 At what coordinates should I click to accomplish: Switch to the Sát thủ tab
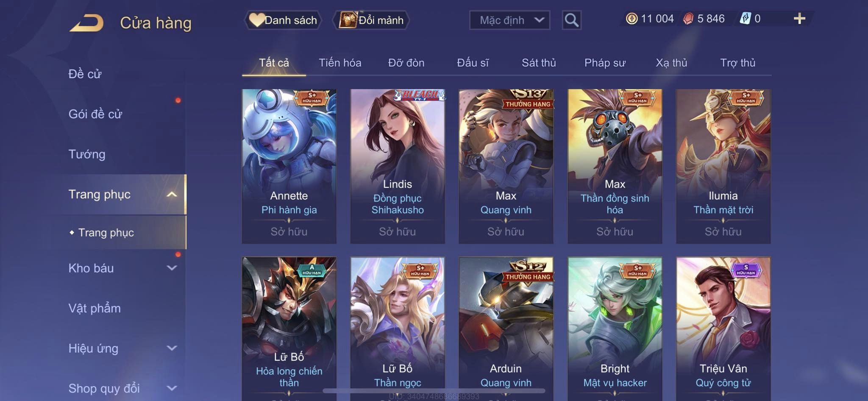pos(539,63)
